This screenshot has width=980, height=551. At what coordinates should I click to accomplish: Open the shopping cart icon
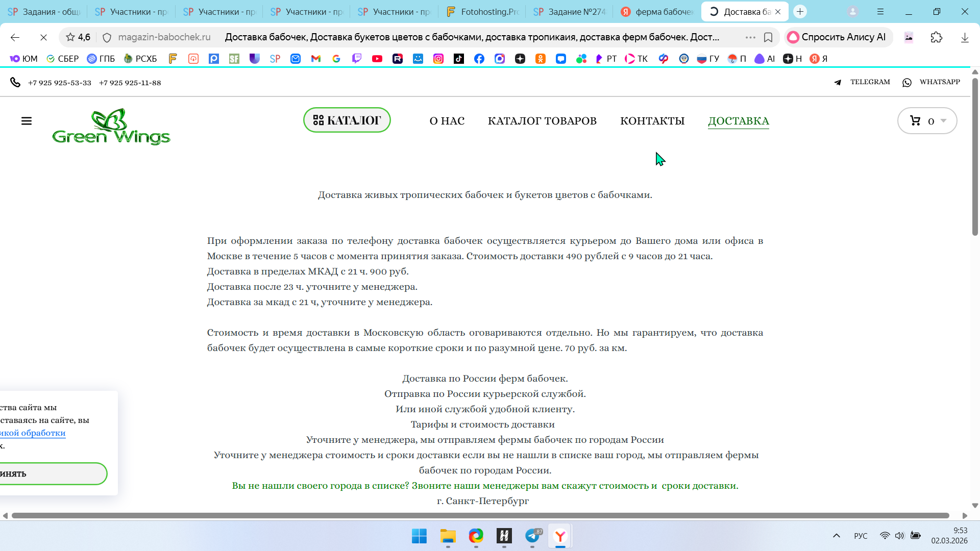click(x=915, y=121)
